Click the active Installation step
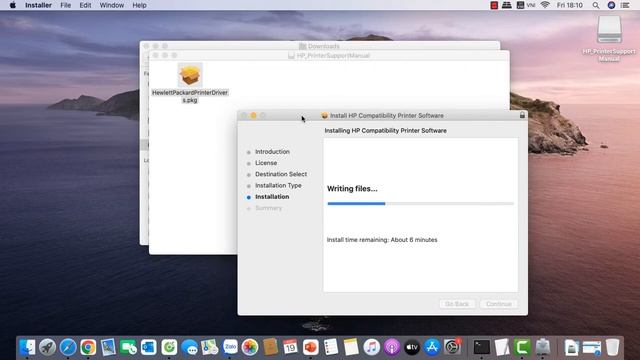 (272, 197)
